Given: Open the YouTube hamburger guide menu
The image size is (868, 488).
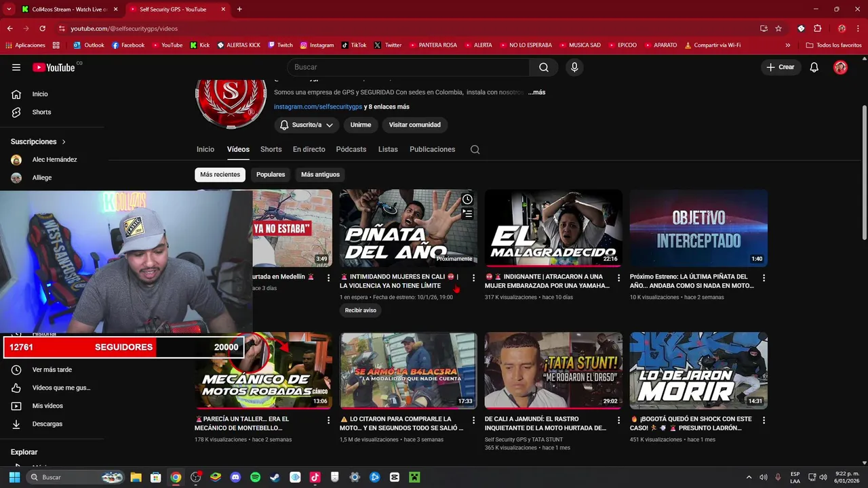Looking at the screenshot, I should pyautogui.click(x=16, y=67).
